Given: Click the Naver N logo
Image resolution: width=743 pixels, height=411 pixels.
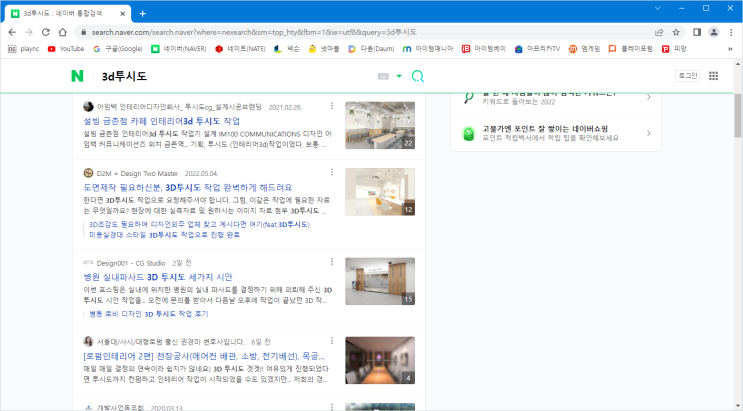Looking at the screenshot, I should pos(77,76).
